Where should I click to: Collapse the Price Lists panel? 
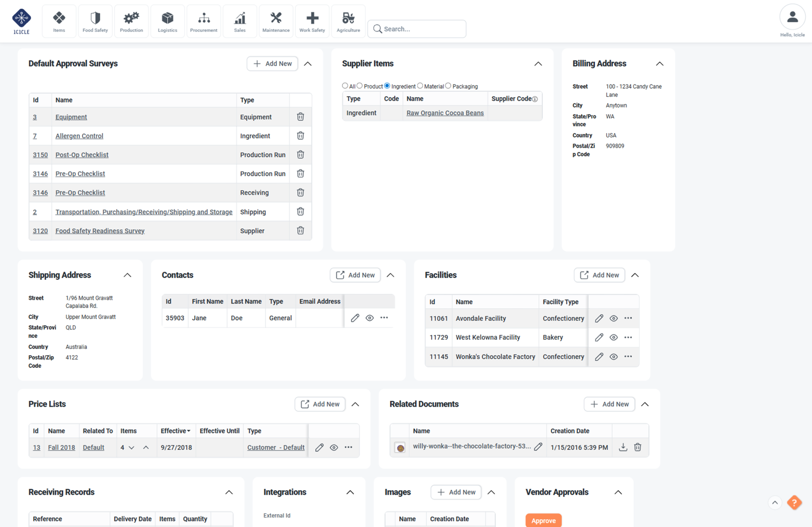(x=355, y=404)
